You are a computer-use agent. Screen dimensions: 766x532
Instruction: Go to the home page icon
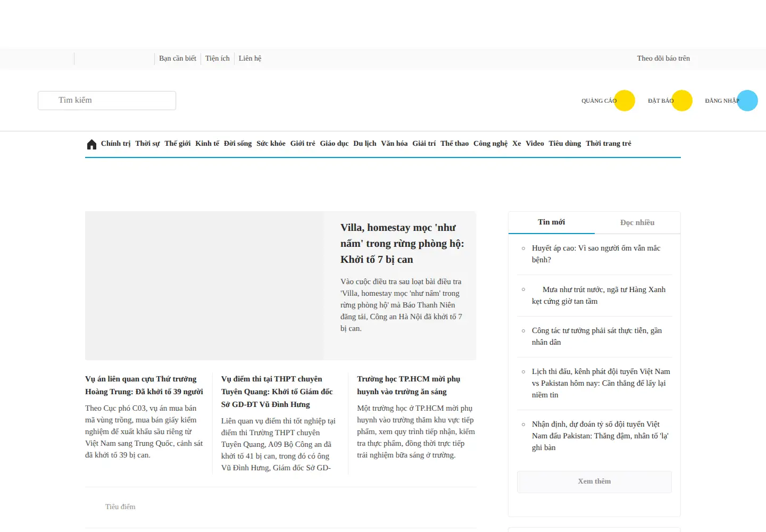(91, 144)
